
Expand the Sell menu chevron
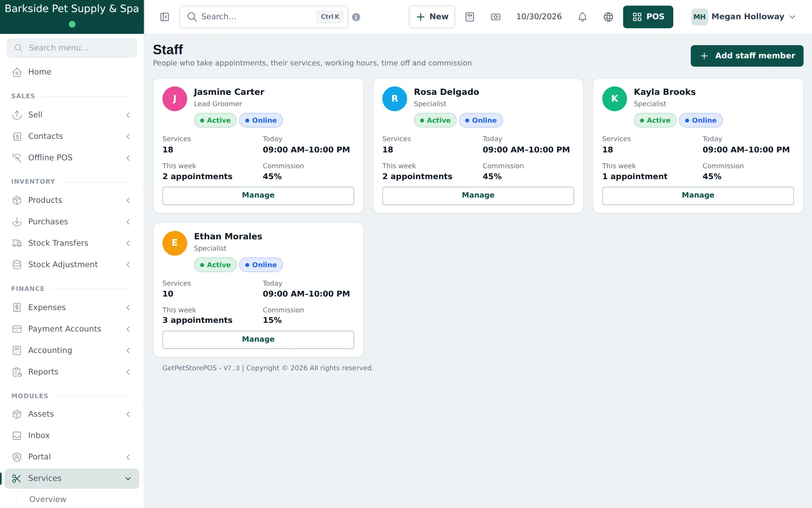pyautogui.click(x=128, y=115)
